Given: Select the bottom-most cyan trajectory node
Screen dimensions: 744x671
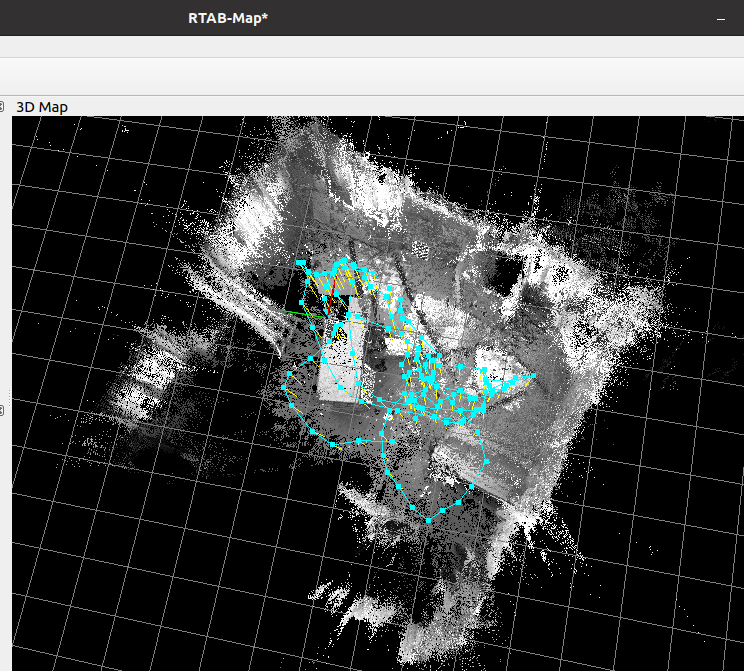Looking at the screenshot, I should tap(428, 521).
